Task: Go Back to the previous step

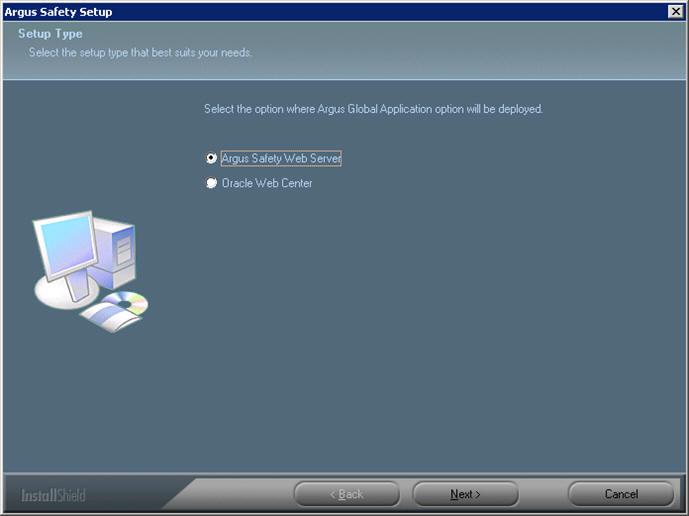Action: coord(347,494)
